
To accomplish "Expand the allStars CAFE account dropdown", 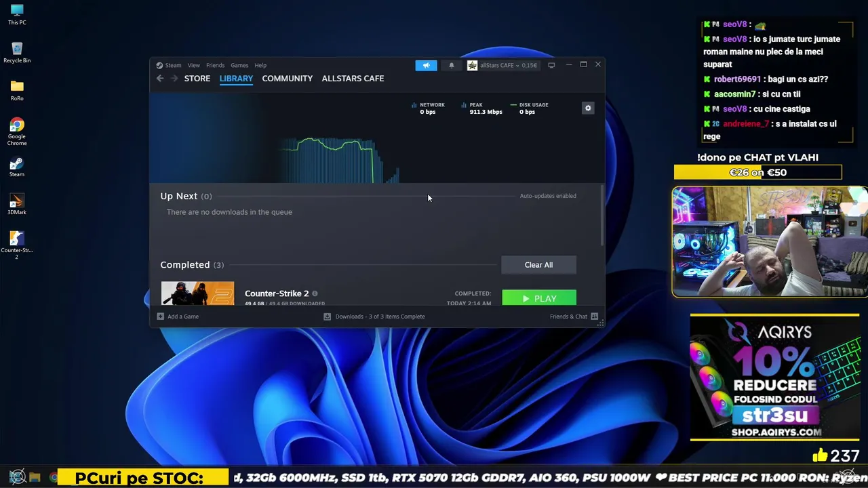I will coord(509,65).
